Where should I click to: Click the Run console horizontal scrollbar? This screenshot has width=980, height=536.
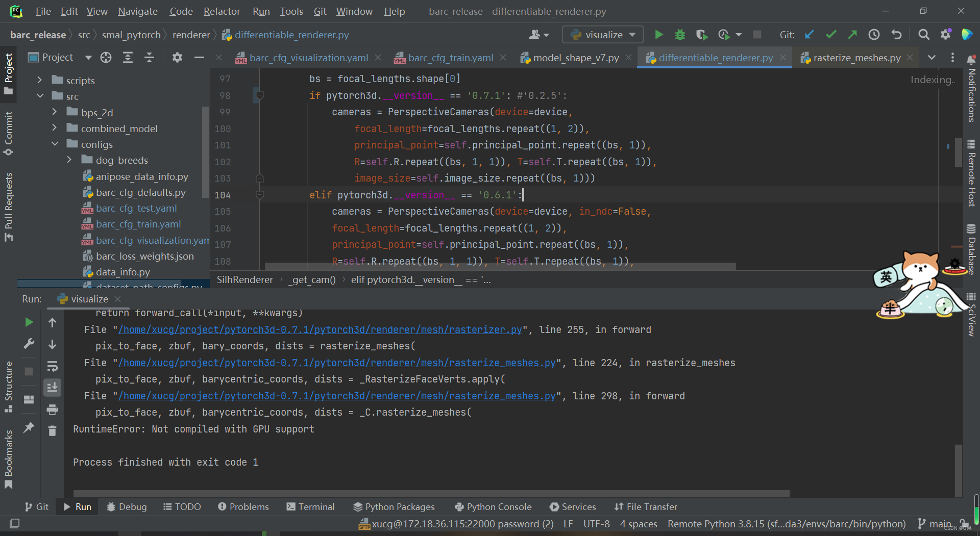coord(431,494)
